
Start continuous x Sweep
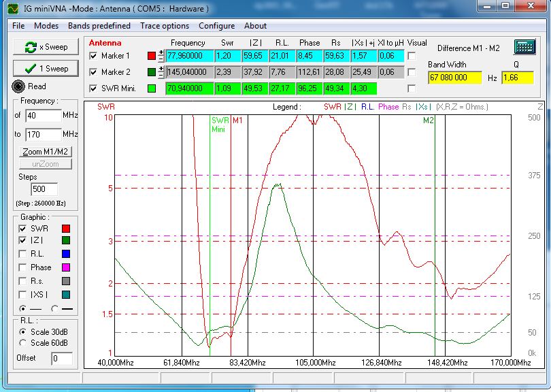click(x=46, y=47)
